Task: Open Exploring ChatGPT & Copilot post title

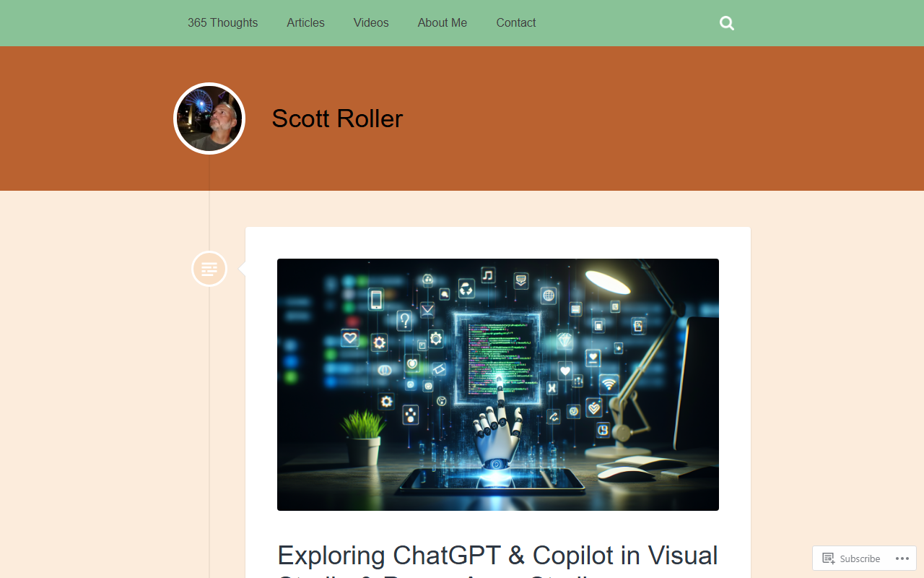Action: click(x=498, y=561)
